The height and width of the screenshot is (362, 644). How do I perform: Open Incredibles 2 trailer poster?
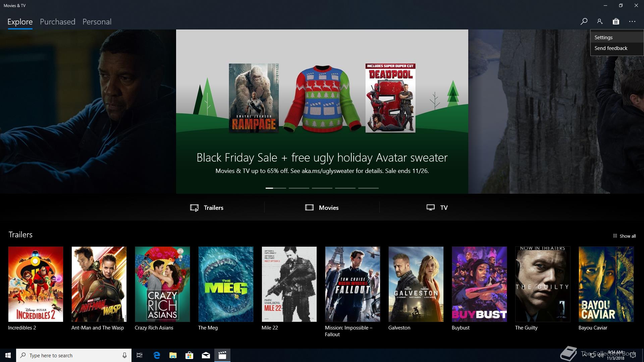point(36,284)
